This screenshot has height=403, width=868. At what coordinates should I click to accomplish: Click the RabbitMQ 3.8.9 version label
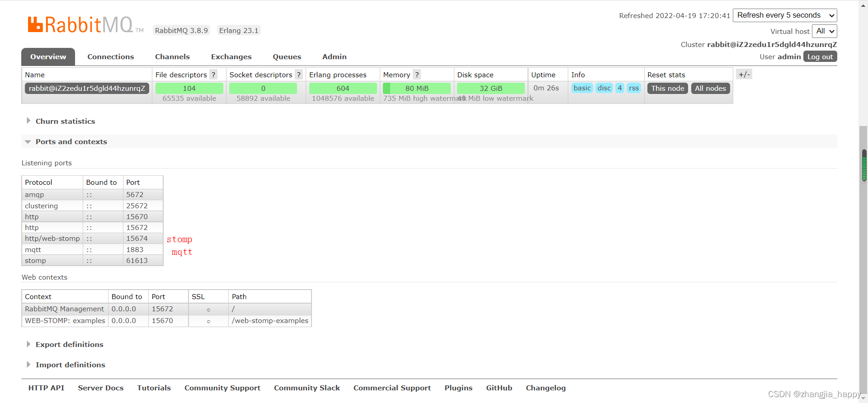[181, 30]
